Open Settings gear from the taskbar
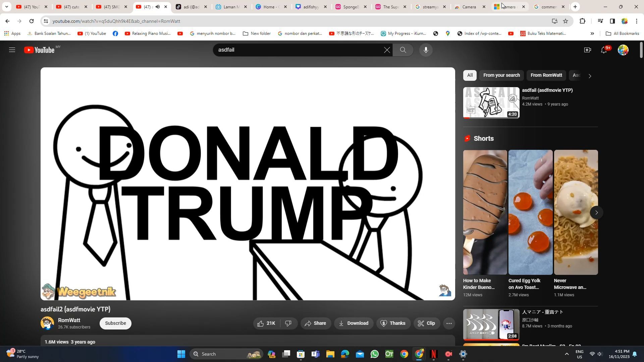This screenshot has width=644, height=362. [x=463, y=354]
